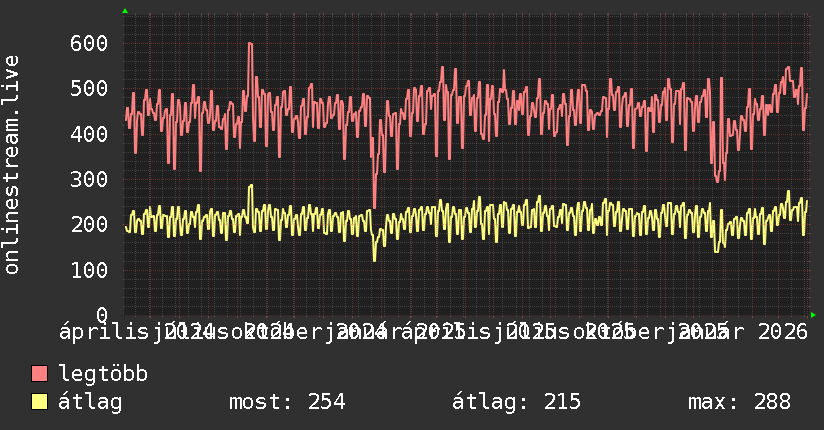The height and width of the screenshot is (430, 824).
Task: Click the 300 y-axis label
Action: pyautogui.click(x=89, y=179)
